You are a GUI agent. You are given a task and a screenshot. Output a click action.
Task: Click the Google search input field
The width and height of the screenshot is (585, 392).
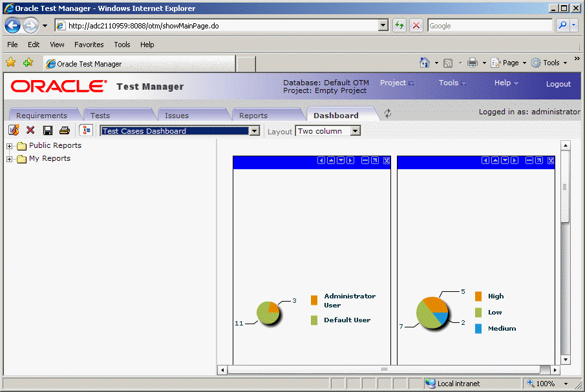pos(490,25)
